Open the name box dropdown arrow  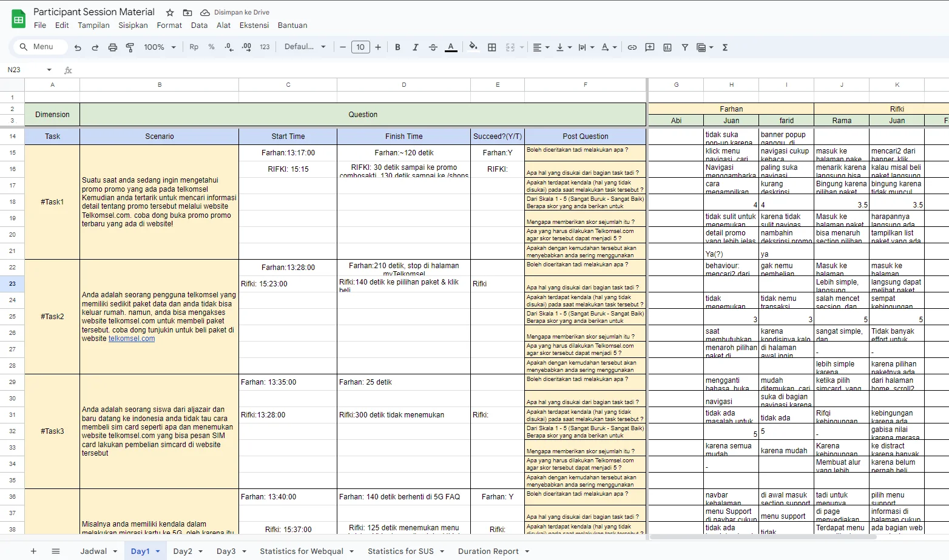49,70
